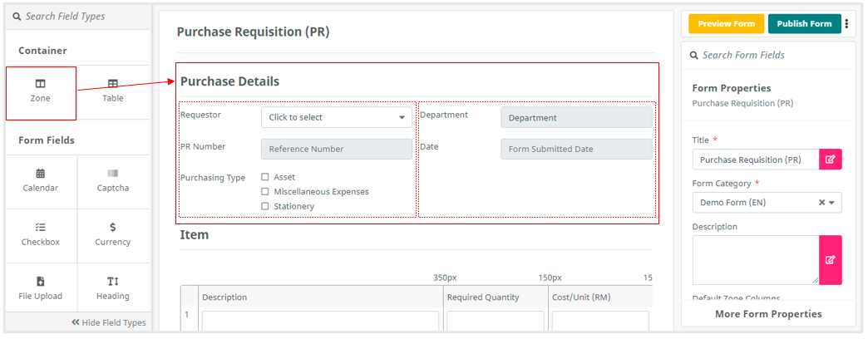
Task: Collapse the panel using Hide Field Types
Action: coord(108,322)
